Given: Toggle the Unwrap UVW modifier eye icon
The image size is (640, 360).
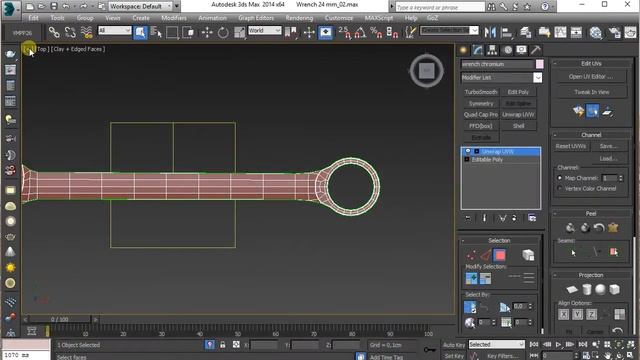Looking at the screenshot, I should (468, 151).
